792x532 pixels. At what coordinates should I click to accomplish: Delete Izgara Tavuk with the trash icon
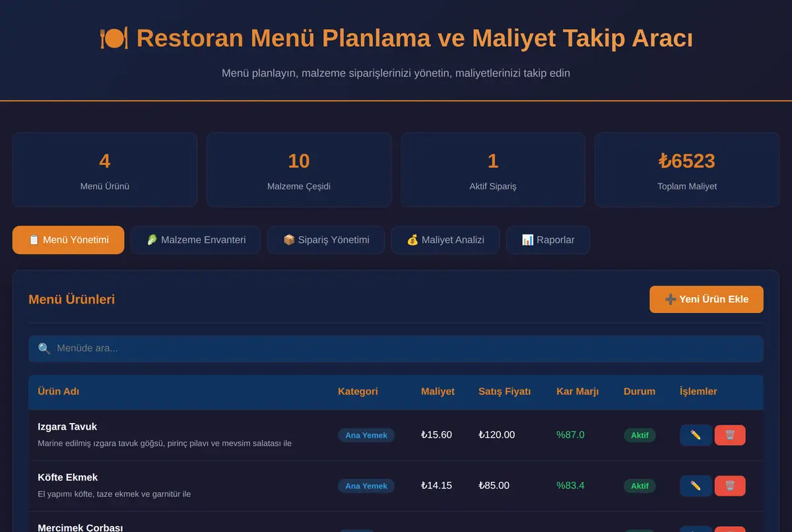pyautogui.click(x=730, y=435)
